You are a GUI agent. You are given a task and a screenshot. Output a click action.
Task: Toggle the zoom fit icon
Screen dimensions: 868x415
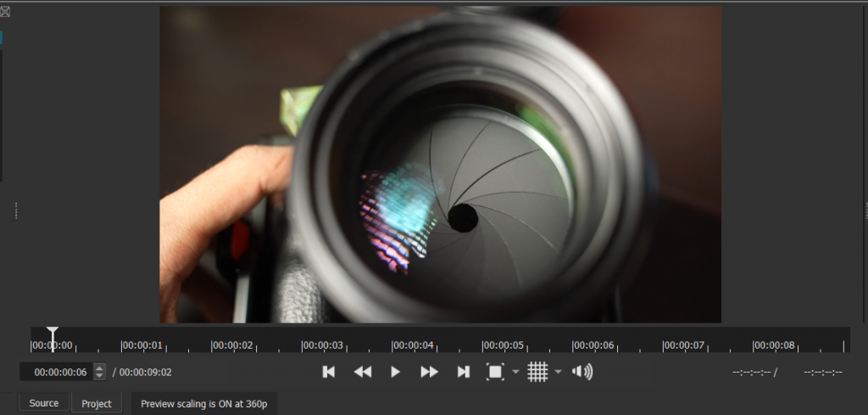(x=495, y=372)
